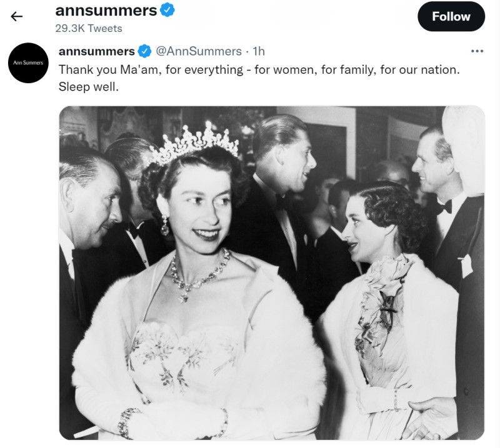Go back using the left arrow
The image size is (500, 448).
tap(17, 16)
